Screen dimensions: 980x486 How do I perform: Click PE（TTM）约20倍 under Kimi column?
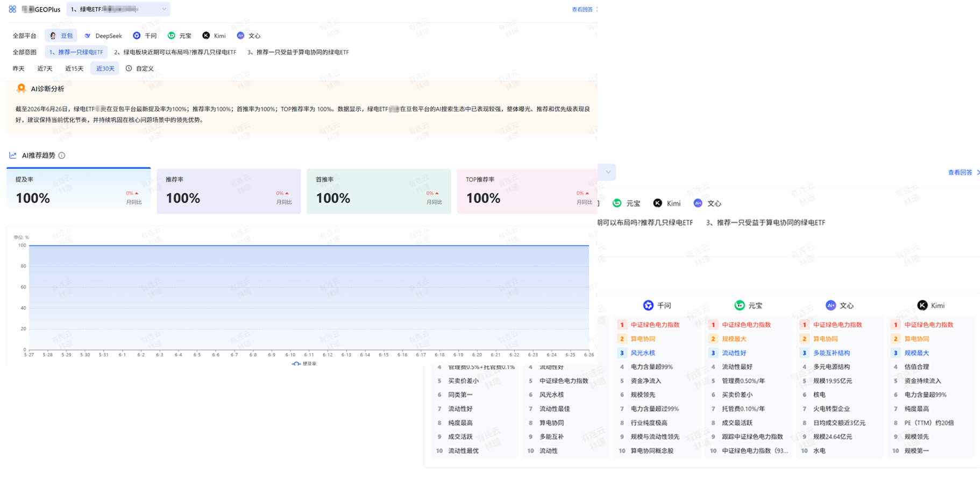929,422
